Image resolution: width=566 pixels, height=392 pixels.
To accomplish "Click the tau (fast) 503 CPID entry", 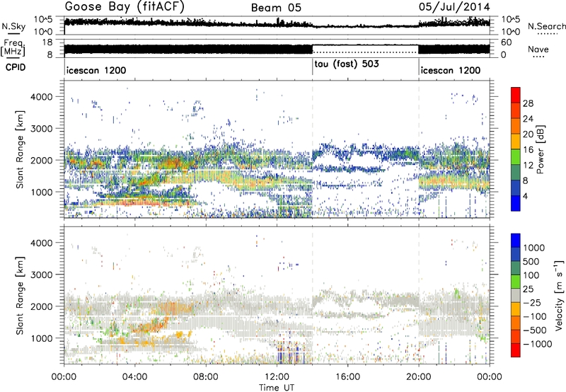I will click(347, 64).
